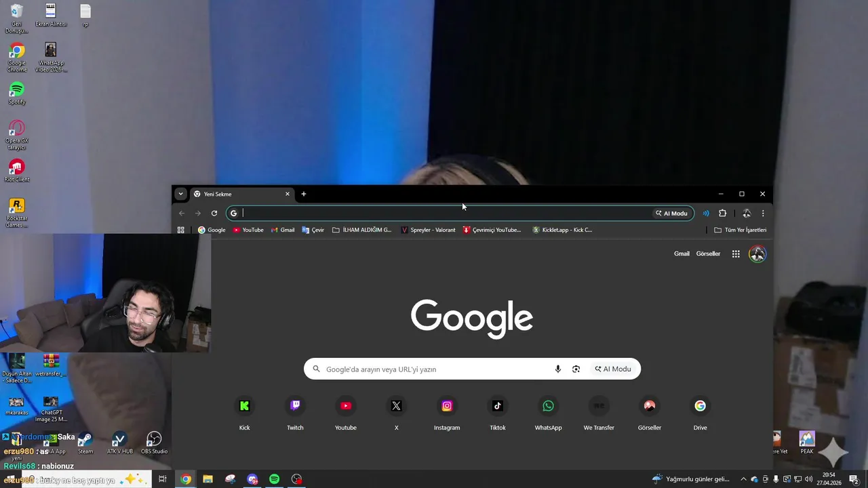Open the Kick shortcut tile

pos(244,413)
